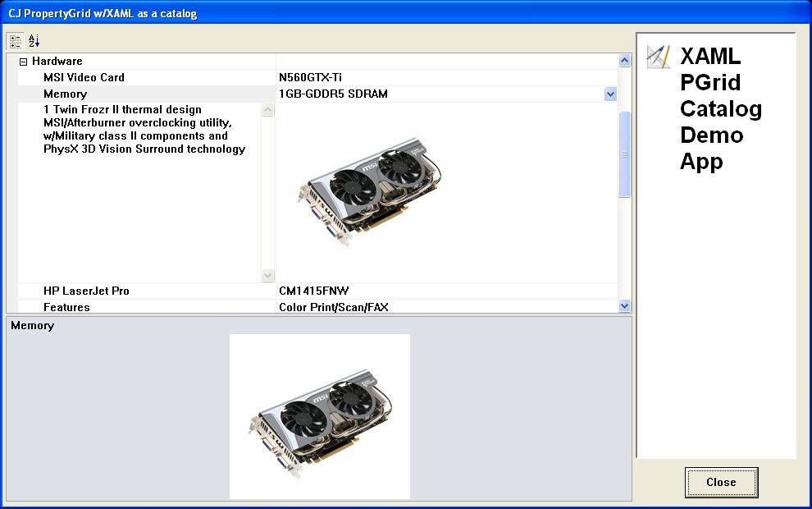
Task: Open the Memory value dropdown
Action: (x=610, y=94)
